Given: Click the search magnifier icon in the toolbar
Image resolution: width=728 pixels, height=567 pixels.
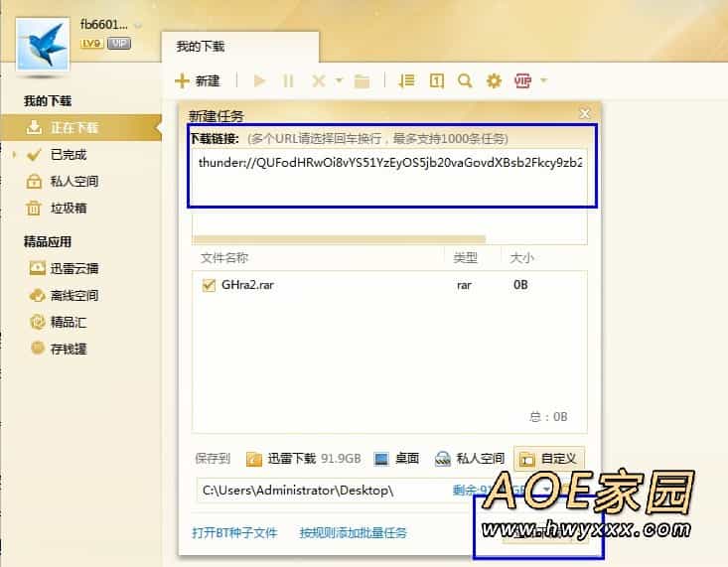Looking at the screenshot, I should 464,80.
